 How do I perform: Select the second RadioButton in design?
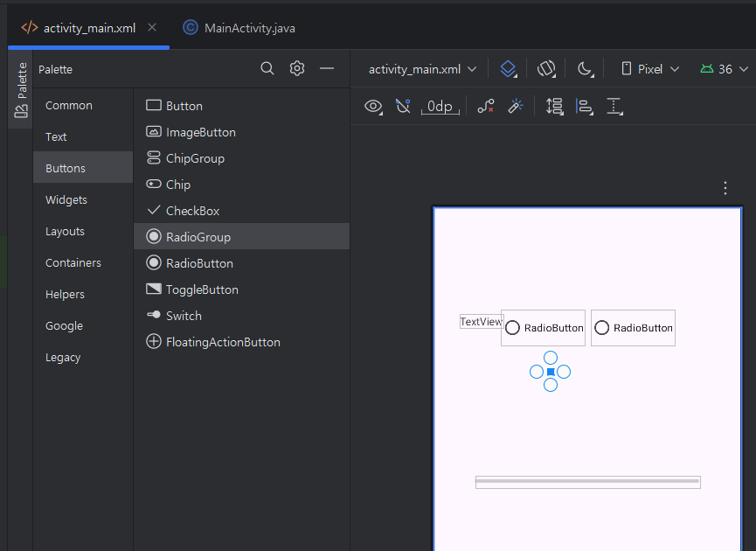[633, 328]
